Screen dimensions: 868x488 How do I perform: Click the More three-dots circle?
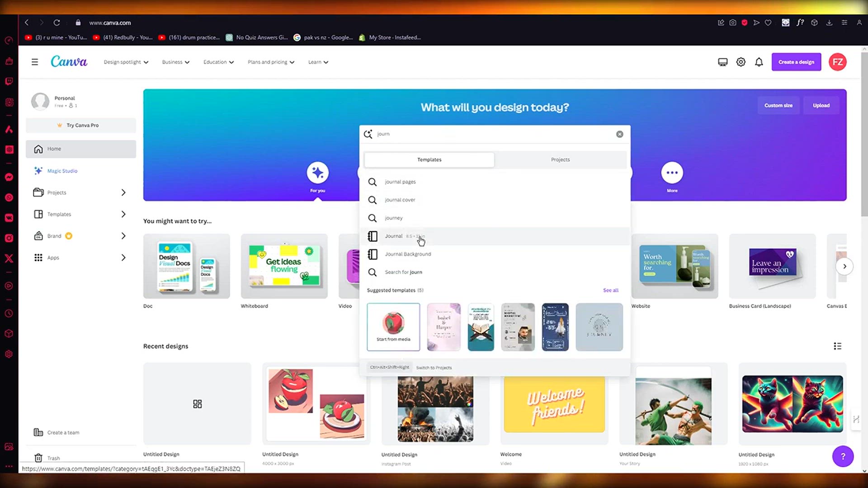[x=672, y=173]
